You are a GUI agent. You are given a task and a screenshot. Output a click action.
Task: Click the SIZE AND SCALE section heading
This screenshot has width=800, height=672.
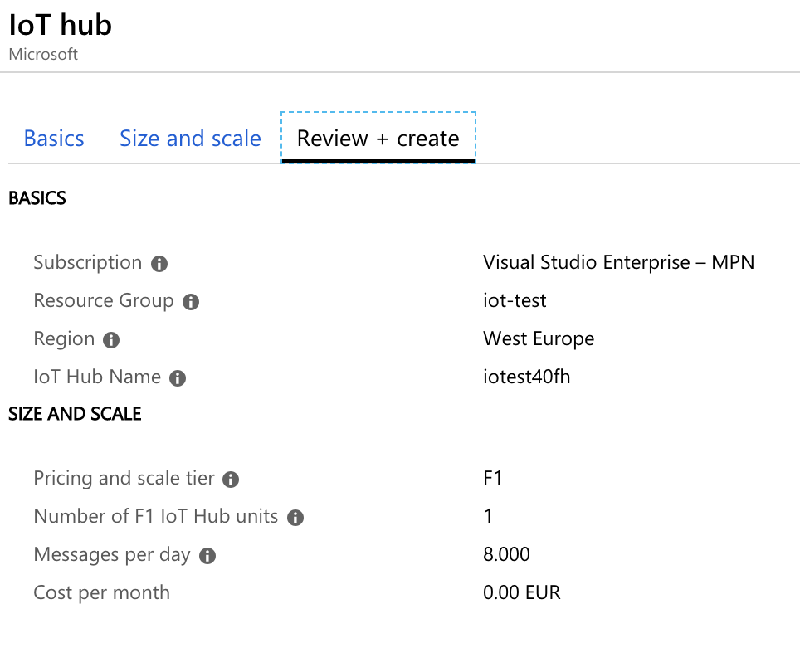[75, 413]
